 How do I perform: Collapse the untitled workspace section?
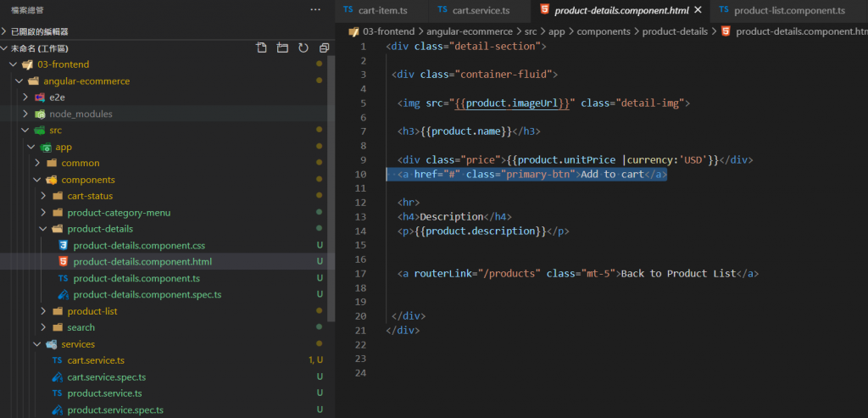[x=5, y=48]
